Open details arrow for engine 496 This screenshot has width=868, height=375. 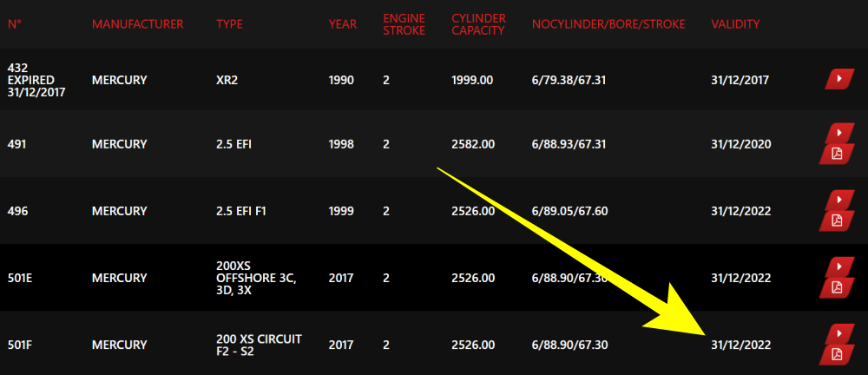839,200
